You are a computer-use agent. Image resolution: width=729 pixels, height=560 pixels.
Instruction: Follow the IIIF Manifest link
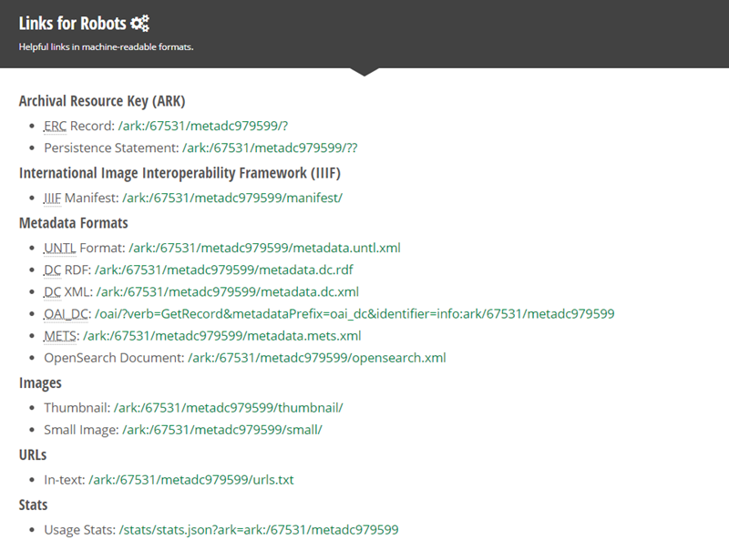click(232, 197)
